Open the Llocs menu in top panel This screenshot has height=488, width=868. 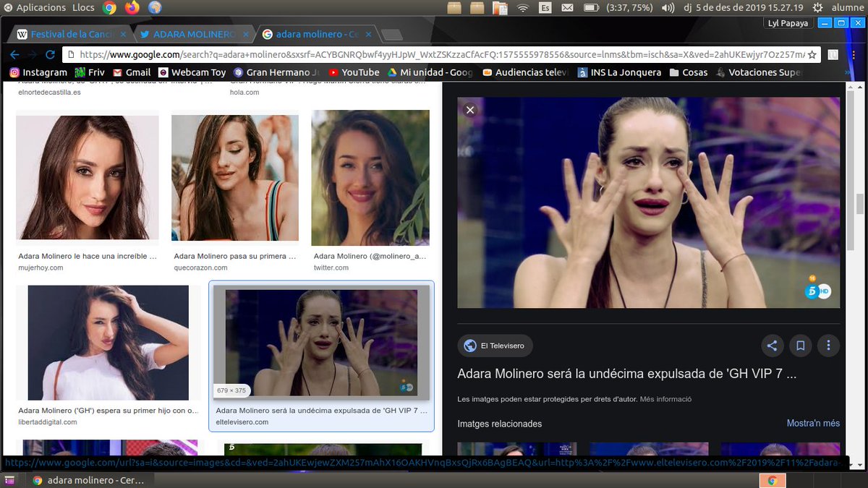[83, 8]
